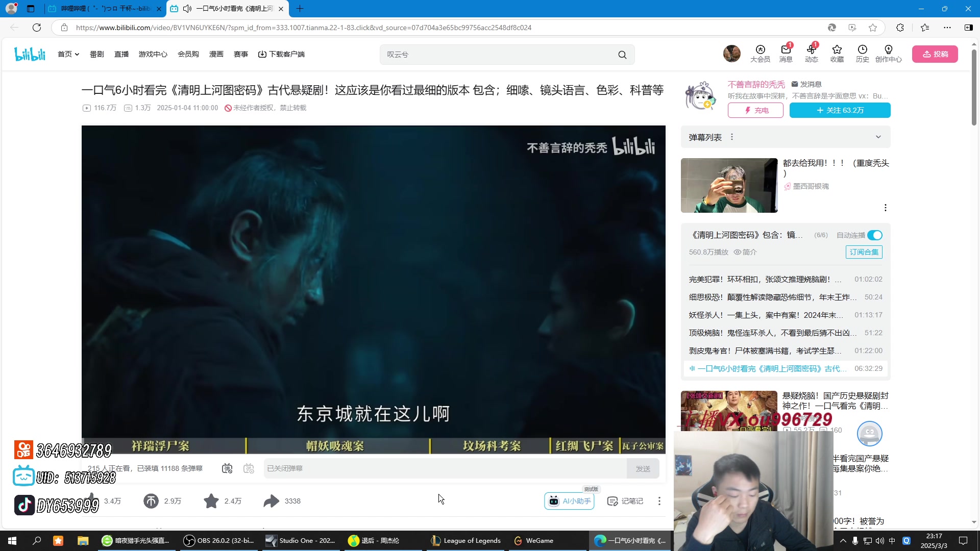Play episode 细思极恐！颠覆性解读 in list

point(786,297)
